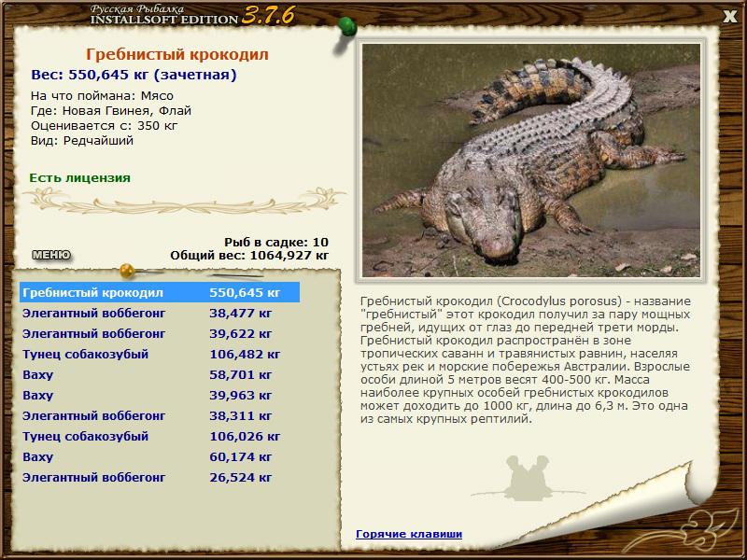747x560 pixels.
Task: Select Элегантный воббегонг weighing 38,311 кг
Action: tap(160, 415)
